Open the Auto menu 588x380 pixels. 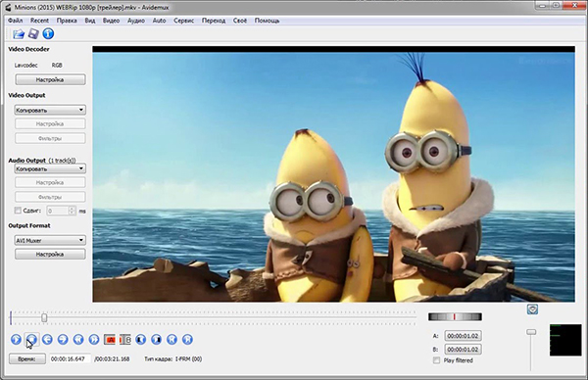159,21
